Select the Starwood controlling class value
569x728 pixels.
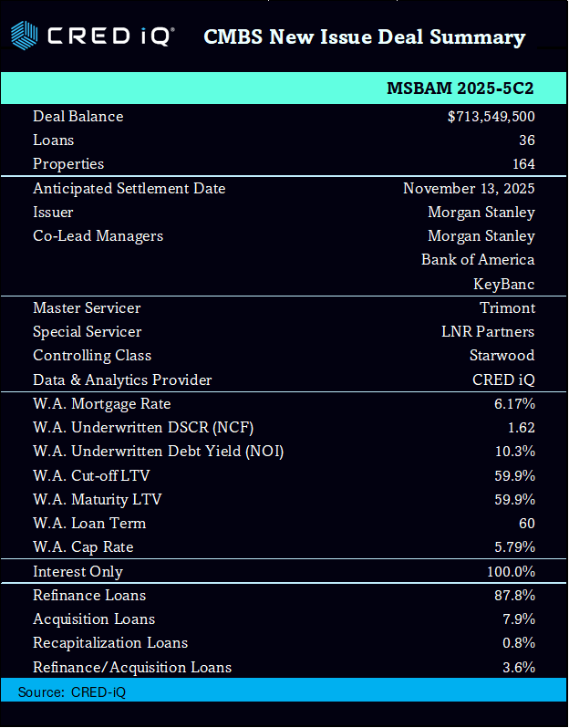[x=502, y=356]
